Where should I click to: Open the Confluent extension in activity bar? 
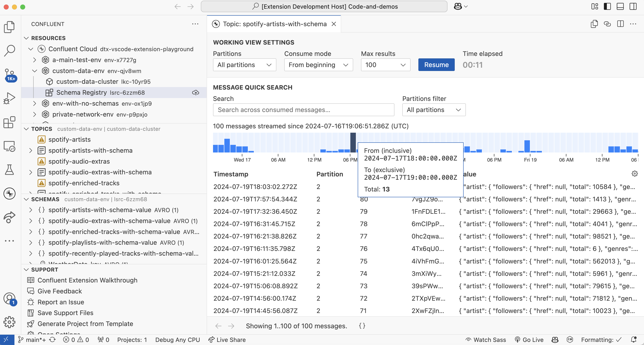tap(9, 194)
